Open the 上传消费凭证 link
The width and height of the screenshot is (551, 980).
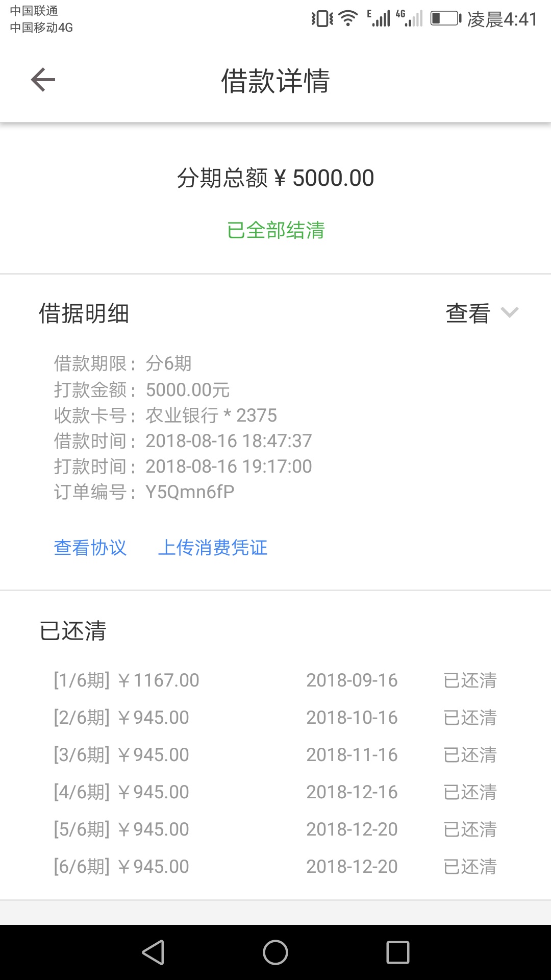coord(213,548)
